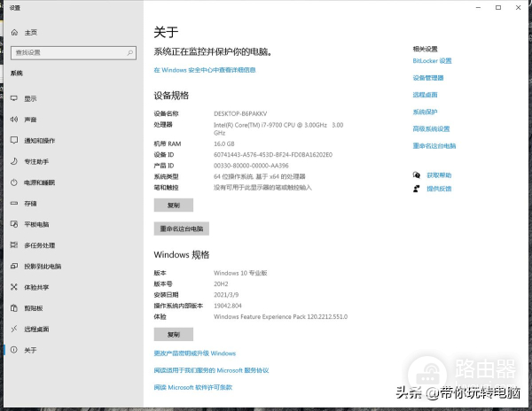Select 电源和睡眠 in the sidebar
532x411 pixels.
39,182
